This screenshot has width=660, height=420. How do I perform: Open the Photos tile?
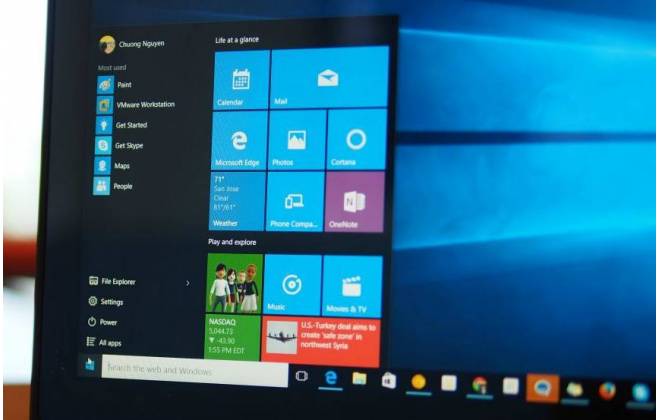[296, 140]
